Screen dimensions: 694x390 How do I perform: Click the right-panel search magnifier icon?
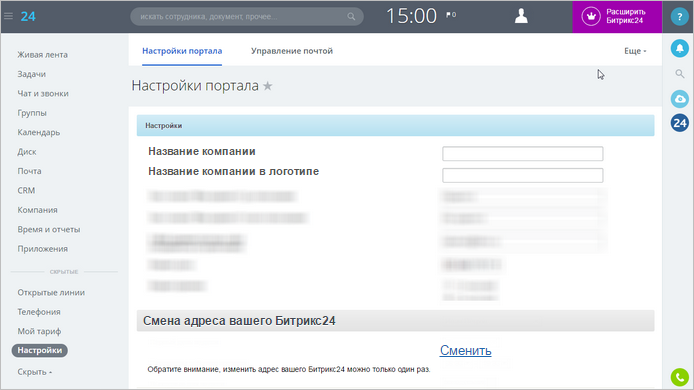click(680, 73)
